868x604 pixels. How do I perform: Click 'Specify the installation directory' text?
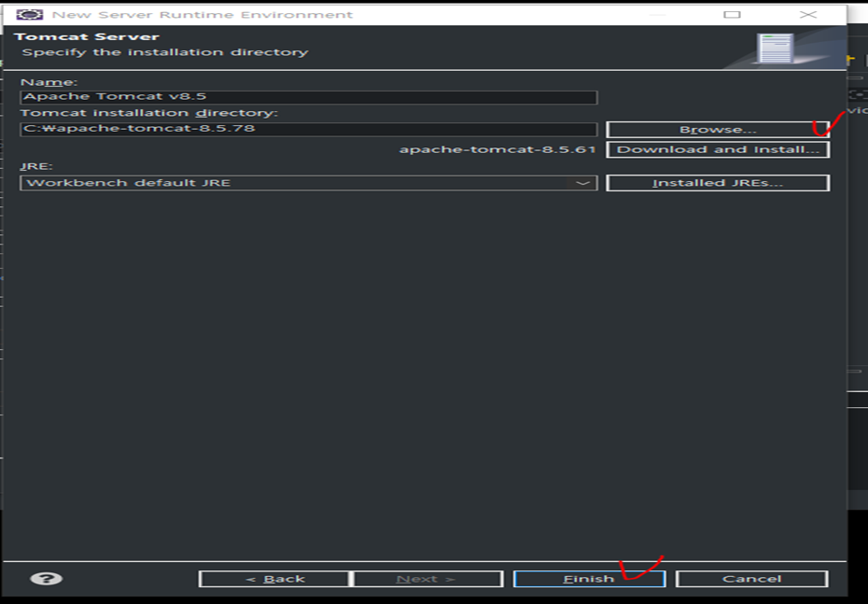pyautogui.click(x=165, y=52)
